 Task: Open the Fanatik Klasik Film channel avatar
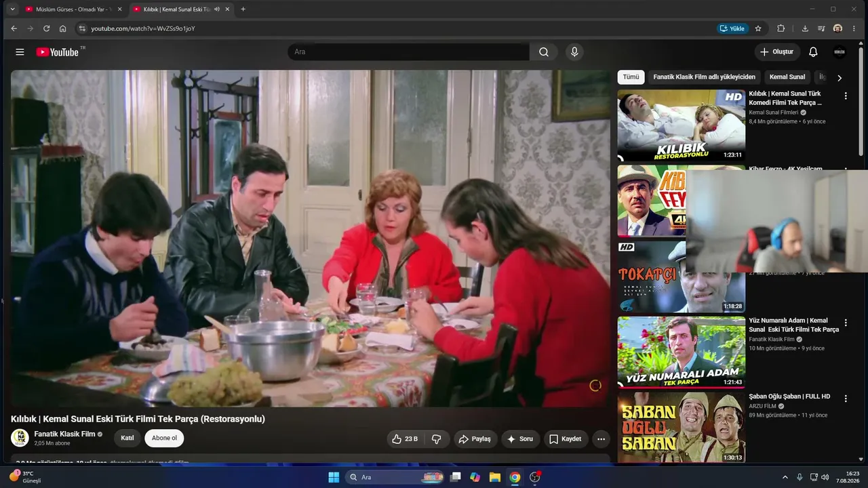click(x=20, y=438)
